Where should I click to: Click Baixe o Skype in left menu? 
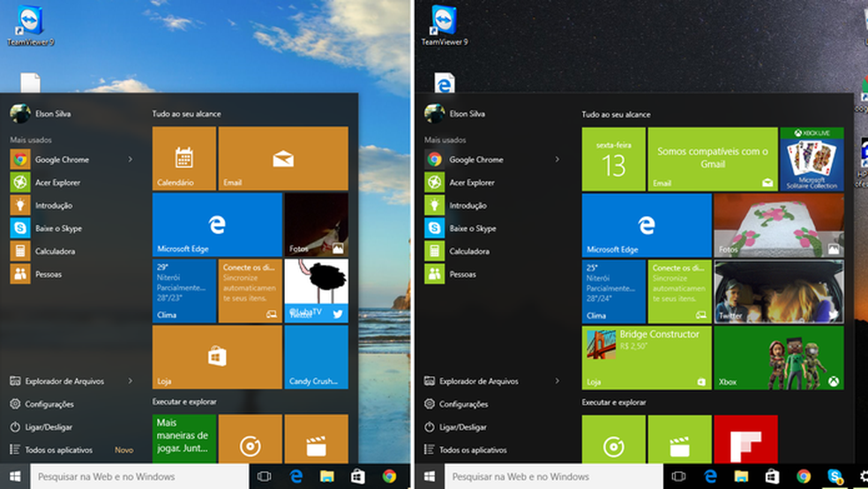(x=46, y=228)
